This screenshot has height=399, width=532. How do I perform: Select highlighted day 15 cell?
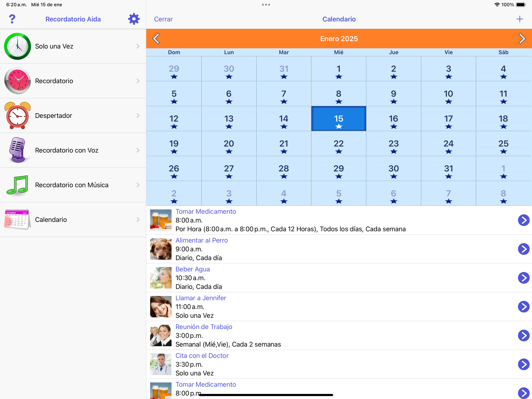[x=338, y=119]
